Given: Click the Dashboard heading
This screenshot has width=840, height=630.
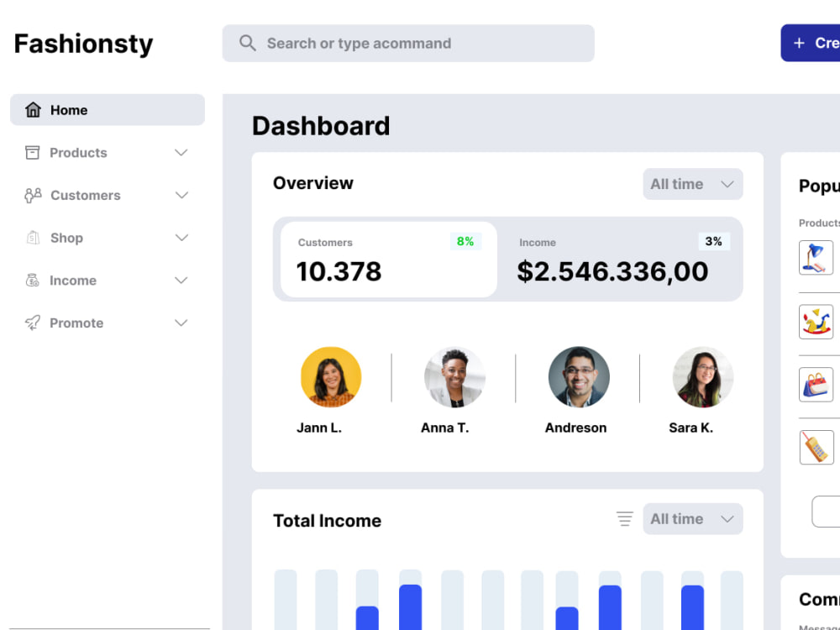Looking at the screenshot, I should (x=321, y=126).
